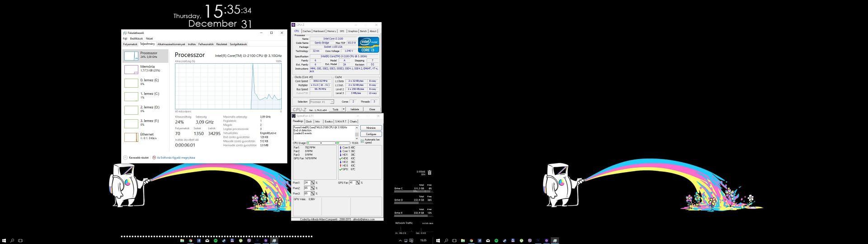Launch Chrome from the left monitor's taskbar
This screenshot has height=244, width=868.
coord(190,240)
